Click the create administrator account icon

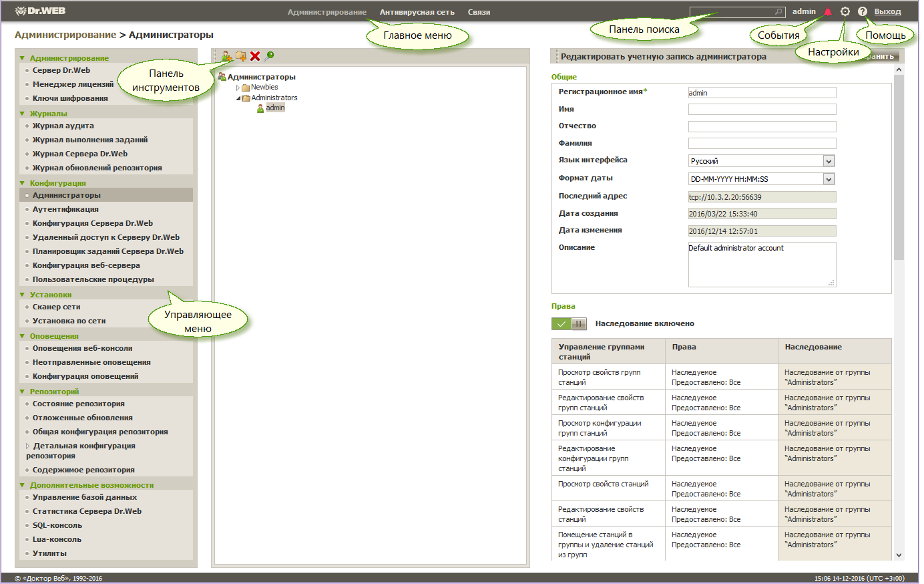pos(226,57)
